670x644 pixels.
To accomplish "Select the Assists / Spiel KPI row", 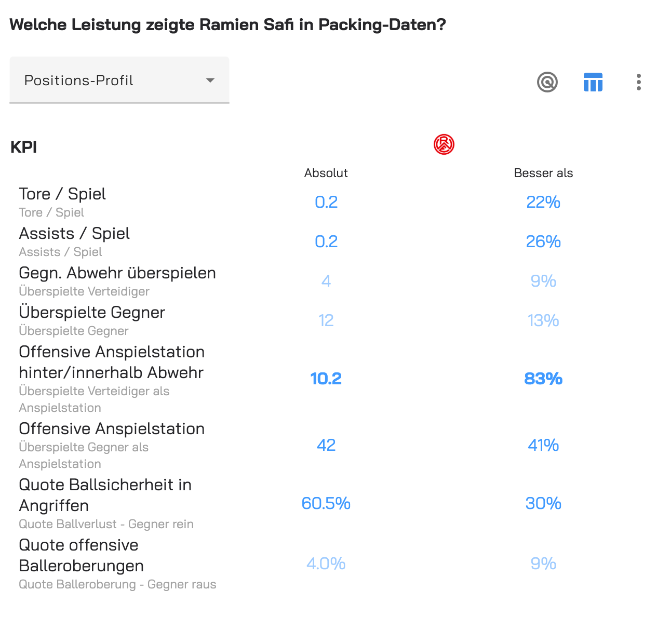I will tap(335, 242).
